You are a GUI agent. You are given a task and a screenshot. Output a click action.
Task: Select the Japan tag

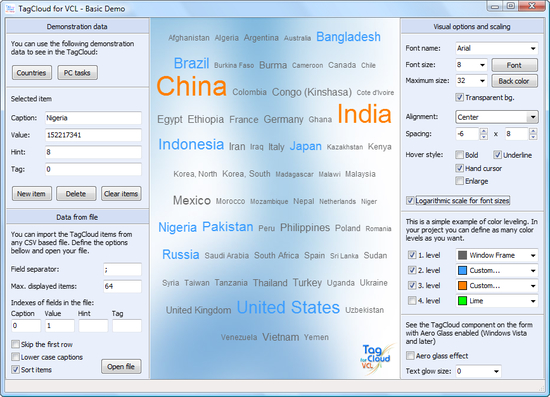(306, 146)
